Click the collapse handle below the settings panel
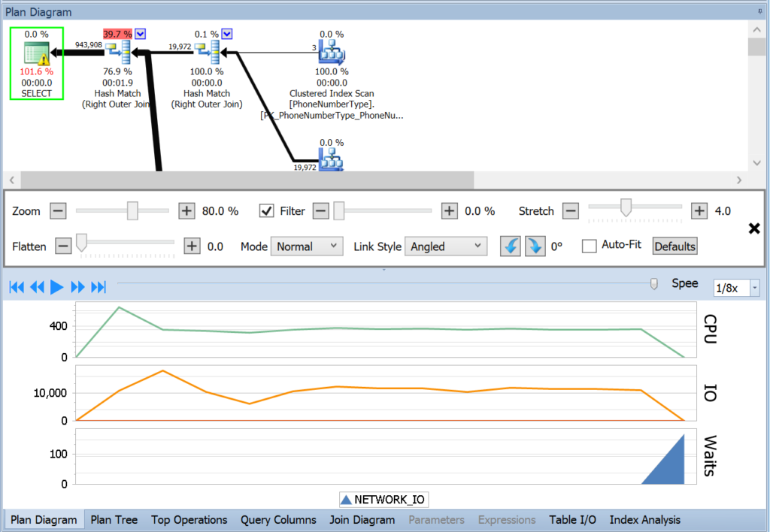The height and width of the screenshot is (532, 770). pyautogui.click(x=384, y=270)
